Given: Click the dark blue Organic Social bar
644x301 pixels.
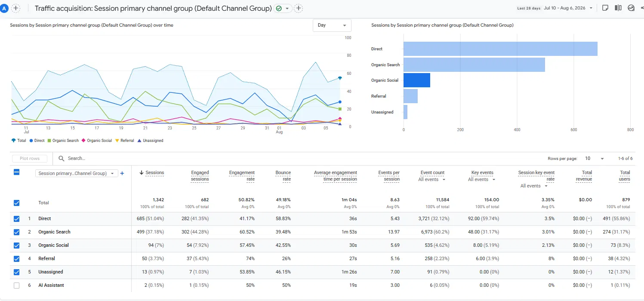Looking at the screenshot, I should coord(417,80).
